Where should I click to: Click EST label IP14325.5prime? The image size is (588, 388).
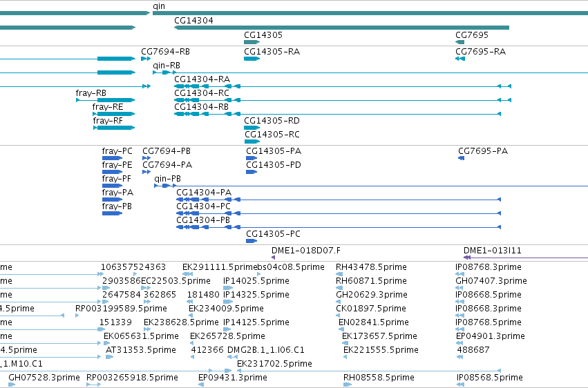pos(256,295)
